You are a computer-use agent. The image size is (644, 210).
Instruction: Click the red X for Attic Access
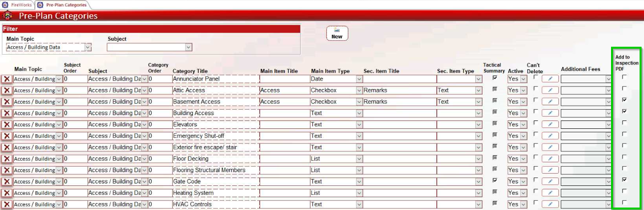point(7,90)
